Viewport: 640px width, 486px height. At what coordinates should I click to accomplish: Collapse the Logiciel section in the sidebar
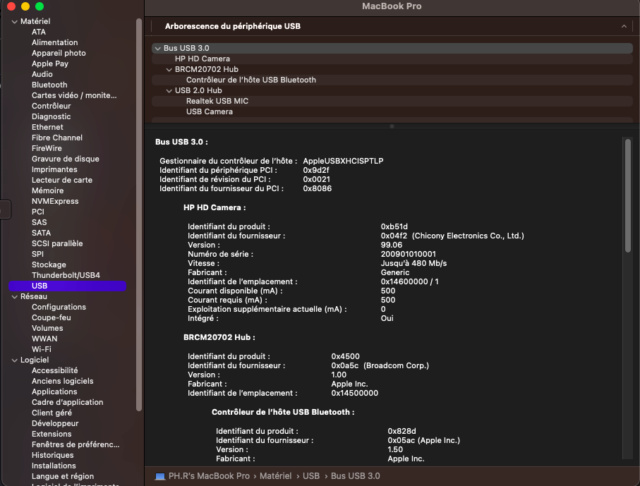15,360
